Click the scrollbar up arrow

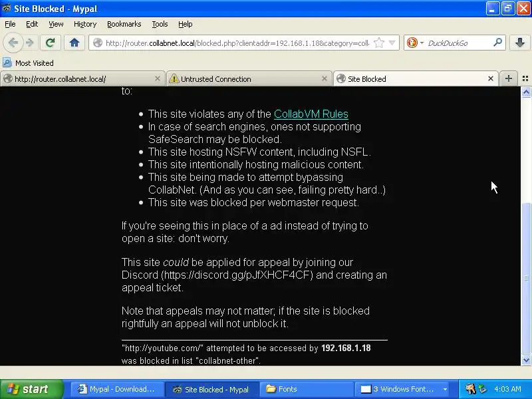tap(526, 92)
